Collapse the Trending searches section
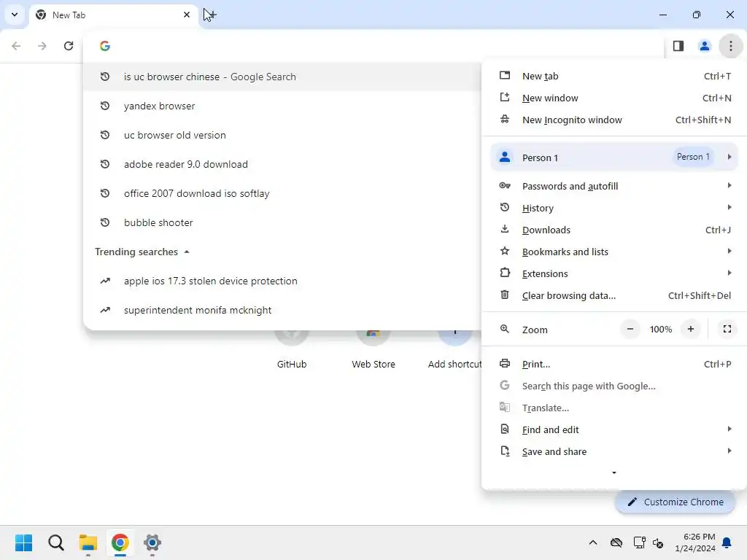This screenshot has height=560, width=747. [x=187, y=252]
